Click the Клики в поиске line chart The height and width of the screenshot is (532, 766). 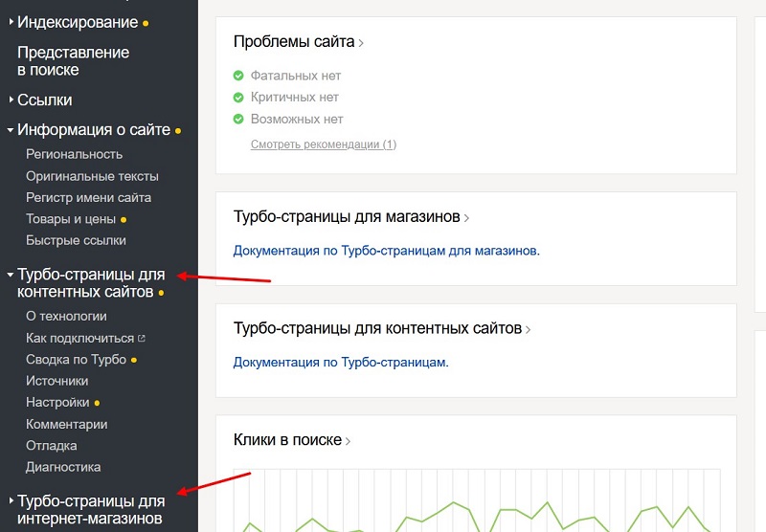477,500
